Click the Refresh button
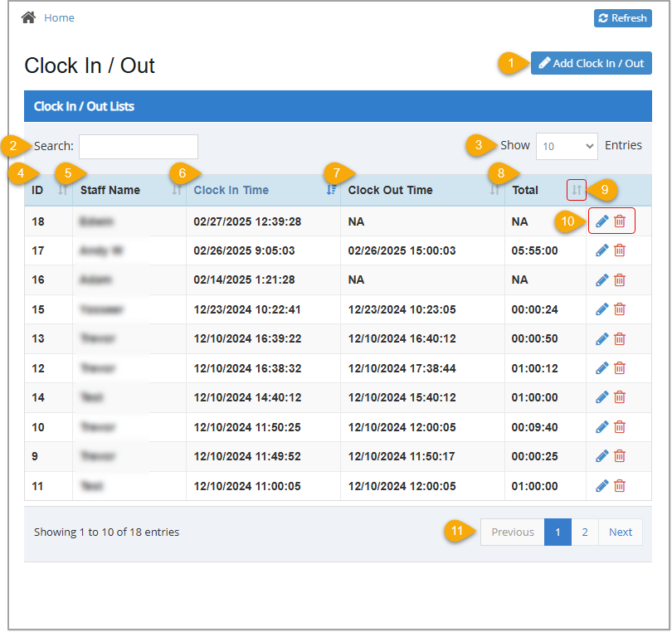 pos(622,17)
